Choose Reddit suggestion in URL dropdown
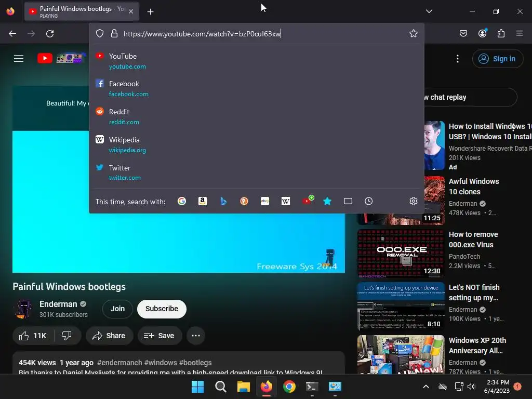The width and height of the screenshot is (532, 399). [257, 116]
